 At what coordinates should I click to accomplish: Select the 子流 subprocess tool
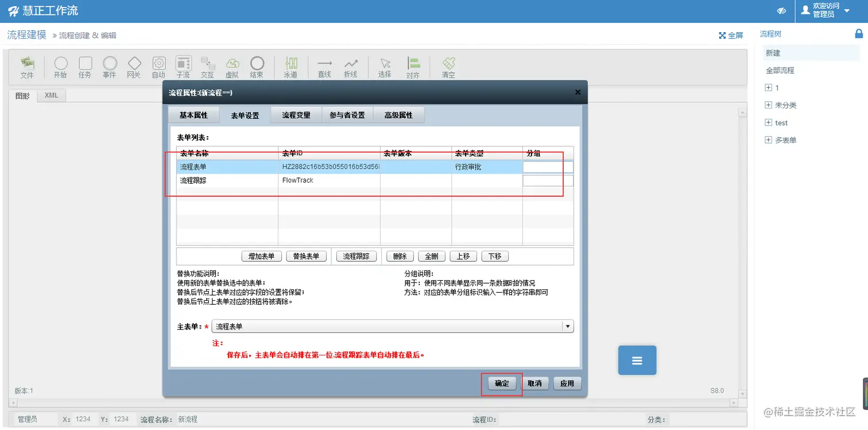[183, 67]
